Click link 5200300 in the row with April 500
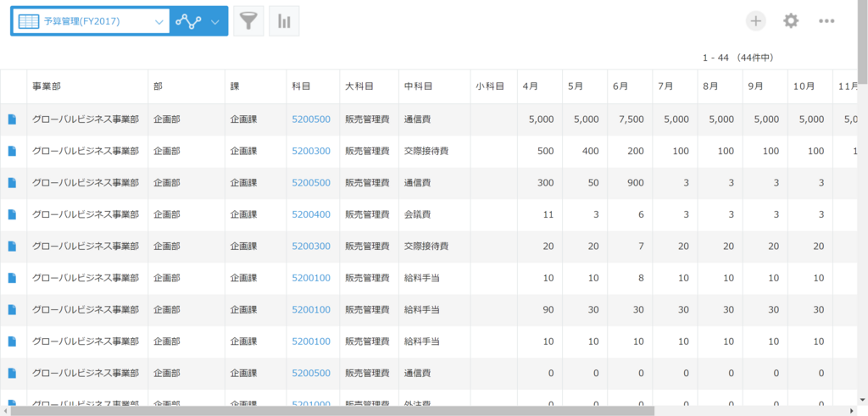 (x=311, y=151)
